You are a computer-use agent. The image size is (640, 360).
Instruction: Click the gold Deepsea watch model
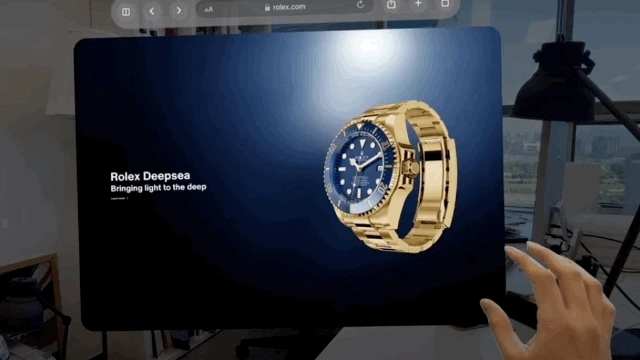[391, 177]
